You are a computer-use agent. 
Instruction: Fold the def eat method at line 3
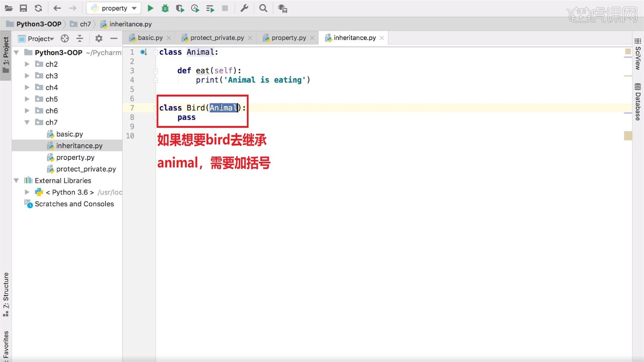coord(156,71)
